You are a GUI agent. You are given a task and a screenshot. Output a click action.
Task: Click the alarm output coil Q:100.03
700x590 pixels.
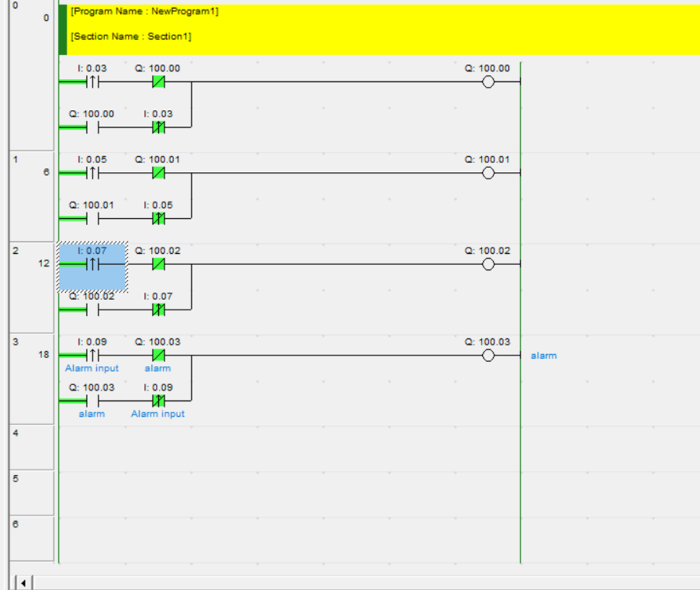489,355
